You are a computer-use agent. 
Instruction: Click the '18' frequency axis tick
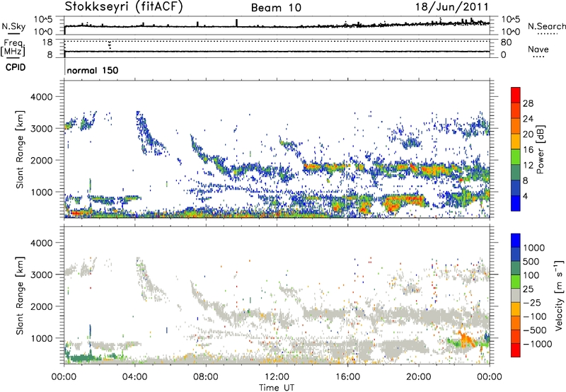[47, 42]
